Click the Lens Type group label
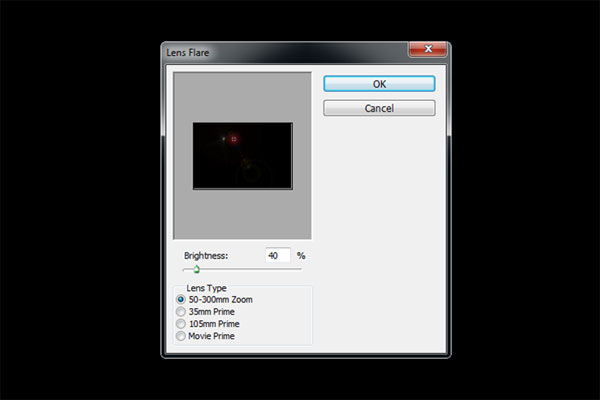The image size is (600, 400). (x=206, y=288)
